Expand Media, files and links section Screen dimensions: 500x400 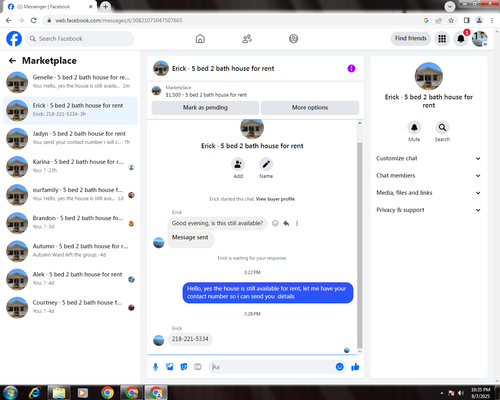click(x=429, y=193)
